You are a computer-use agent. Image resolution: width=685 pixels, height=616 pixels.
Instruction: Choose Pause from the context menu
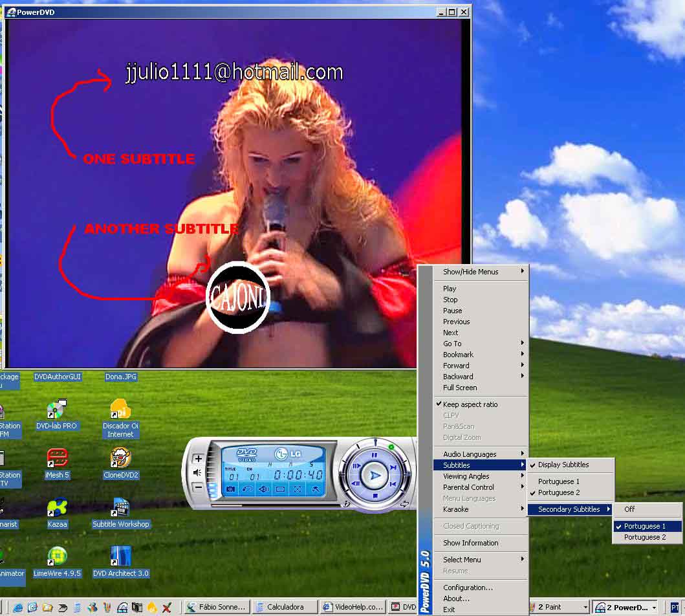click(x=481, y=311)
